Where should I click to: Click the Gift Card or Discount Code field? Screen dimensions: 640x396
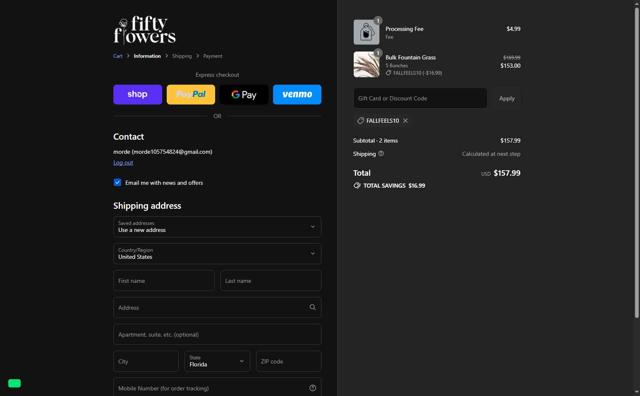point(420,98)
